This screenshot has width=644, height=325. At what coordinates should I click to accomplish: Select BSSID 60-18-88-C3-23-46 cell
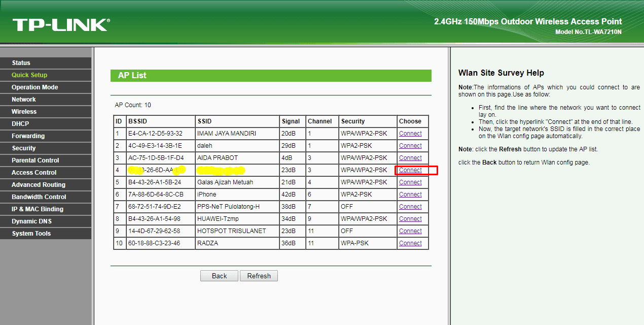(161, 243)
